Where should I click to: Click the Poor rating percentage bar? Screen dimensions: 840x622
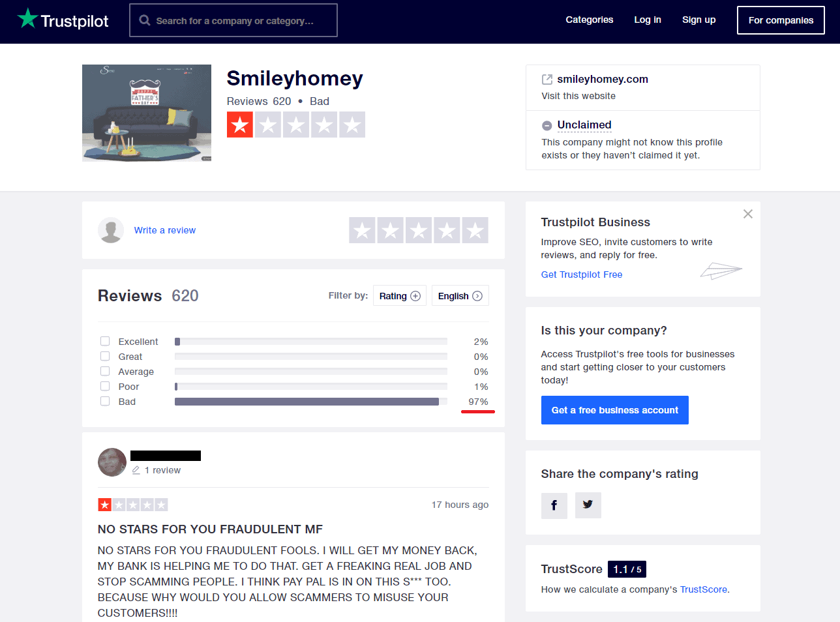point(311,387)
